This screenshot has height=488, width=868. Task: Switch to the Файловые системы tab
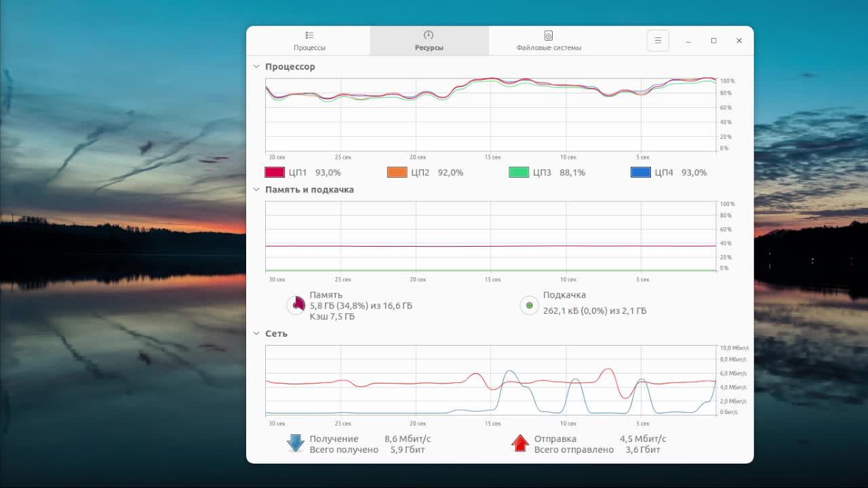tap(549, 41)
